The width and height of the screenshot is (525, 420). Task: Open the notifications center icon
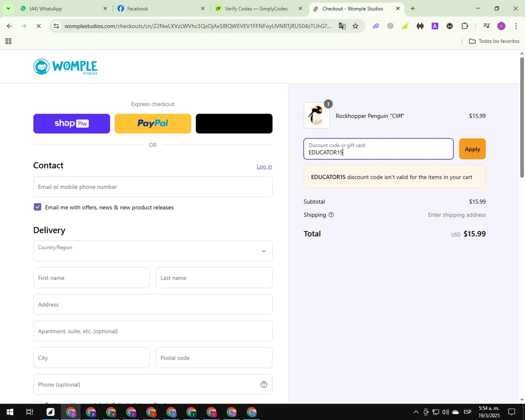point(512,412)
